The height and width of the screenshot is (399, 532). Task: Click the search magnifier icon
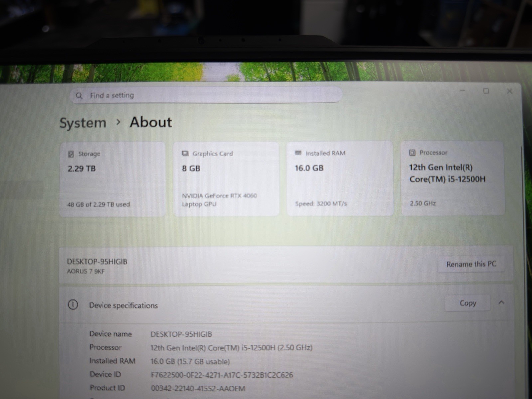click(79, 96)
